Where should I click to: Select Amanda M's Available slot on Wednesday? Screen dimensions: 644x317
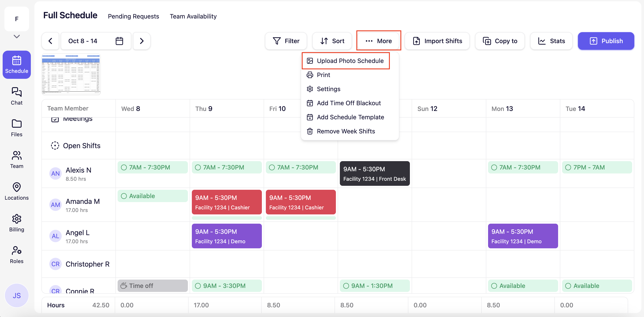152,196
